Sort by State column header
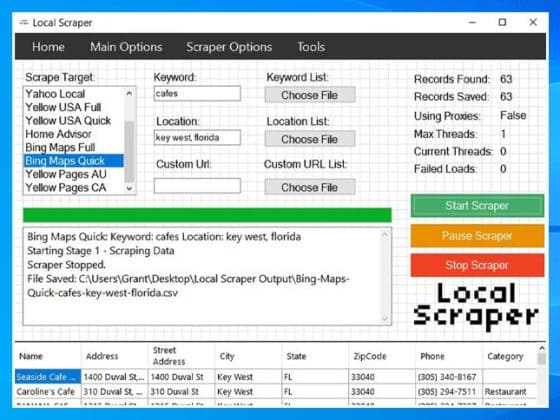Image resolution: width=560 pixels, height=420 pixels. pyautogui.click(x=315, y=356)
